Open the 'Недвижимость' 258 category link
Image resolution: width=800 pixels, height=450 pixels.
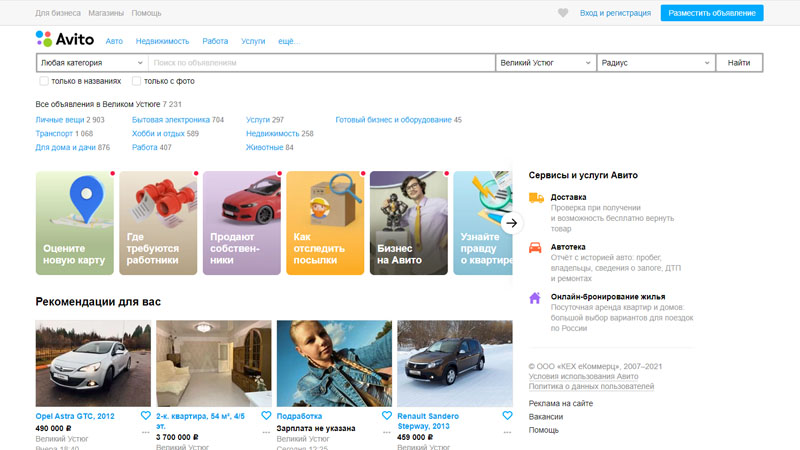(x=272, y=134)
